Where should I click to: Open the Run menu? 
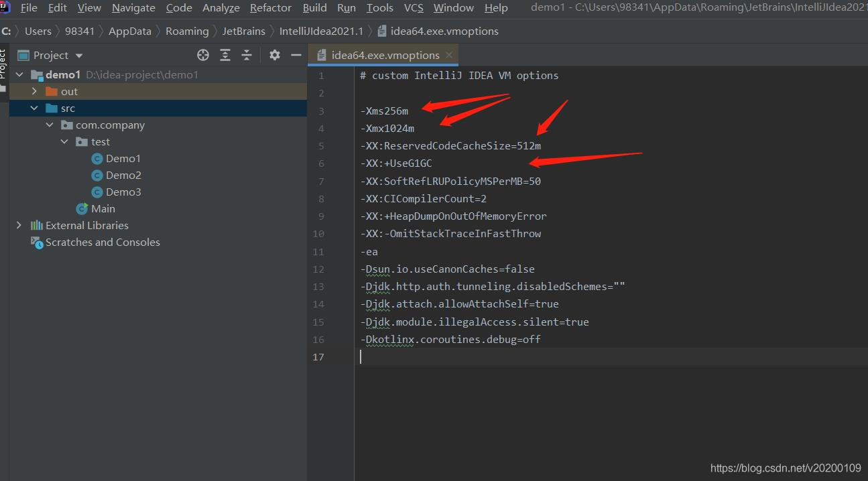coord(347,8)
